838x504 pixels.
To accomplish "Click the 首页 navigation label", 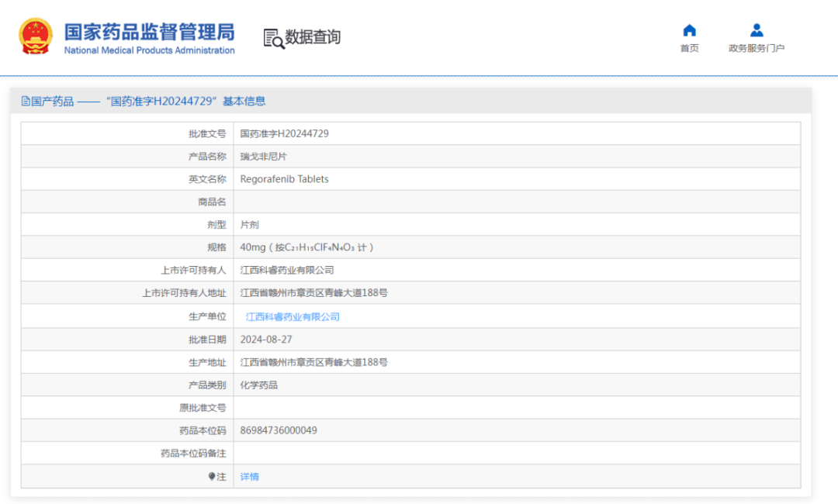I will coord(690,48).
